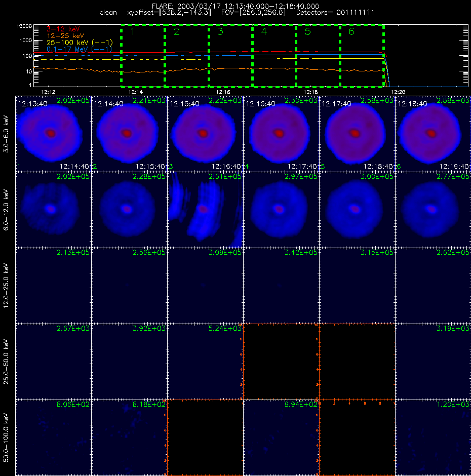This screenshot has width=471, height=476.
Task: Open the 3.0-6.0 keV image labeled 2.21E+03
Action: tap(129, 134)
